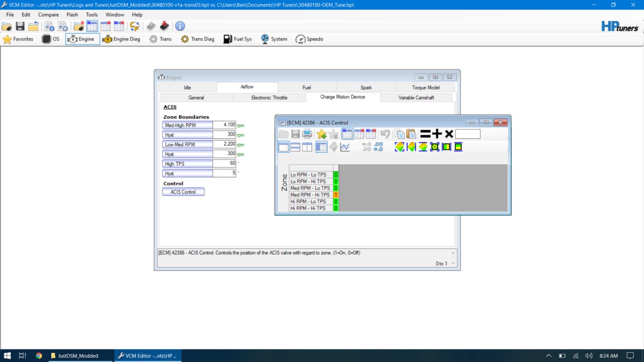This screenshot has height=362, width=644.
Task: Copy ACIS Control table data
Action: [399, 134]
